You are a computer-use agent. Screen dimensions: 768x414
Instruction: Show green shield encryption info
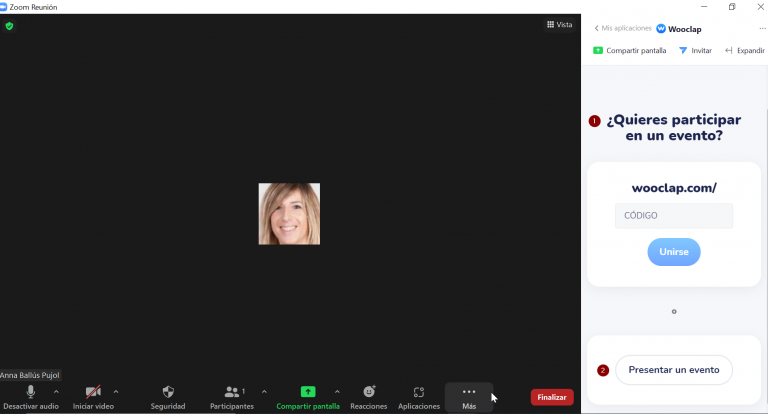tap(9, 26)
